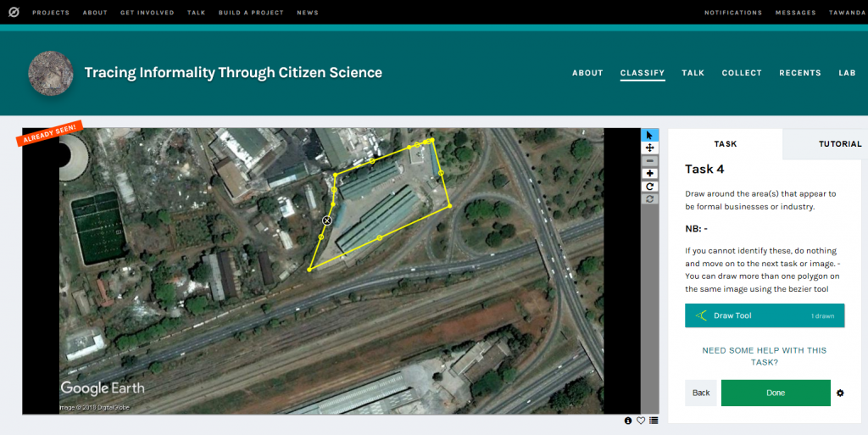Open the Collect tab
Image resolution: width=868 pixels, height=435 pixels.
click(x=742, y=73)
